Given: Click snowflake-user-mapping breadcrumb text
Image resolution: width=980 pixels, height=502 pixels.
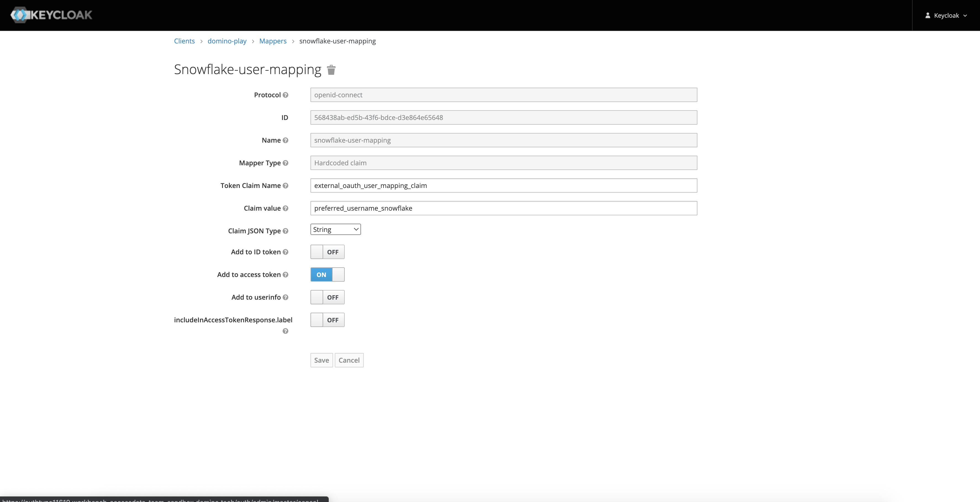Looking at the screenshot, I should [x=338, y=41].
